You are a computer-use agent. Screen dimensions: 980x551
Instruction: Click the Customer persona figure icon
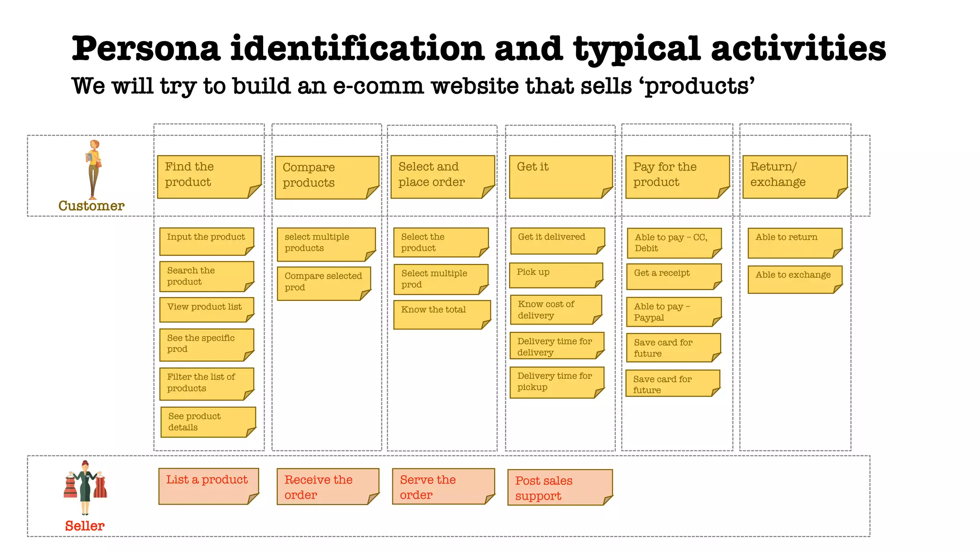point(94,169)
